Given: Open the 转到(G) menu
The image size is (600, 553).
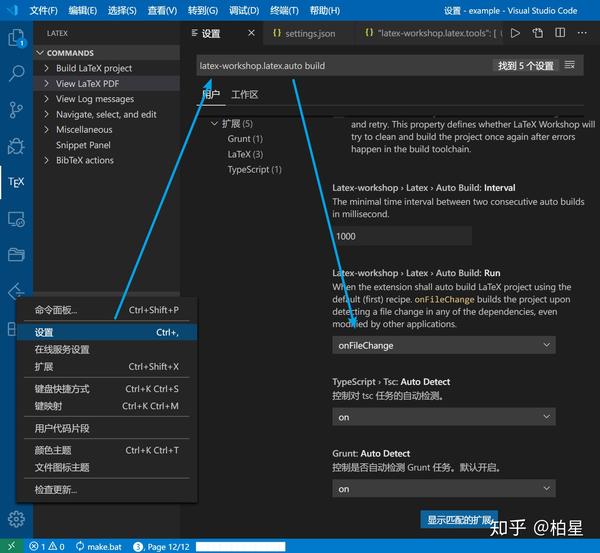Looking at the screenshot, I should pyautogui.click(x=202, y=10).
